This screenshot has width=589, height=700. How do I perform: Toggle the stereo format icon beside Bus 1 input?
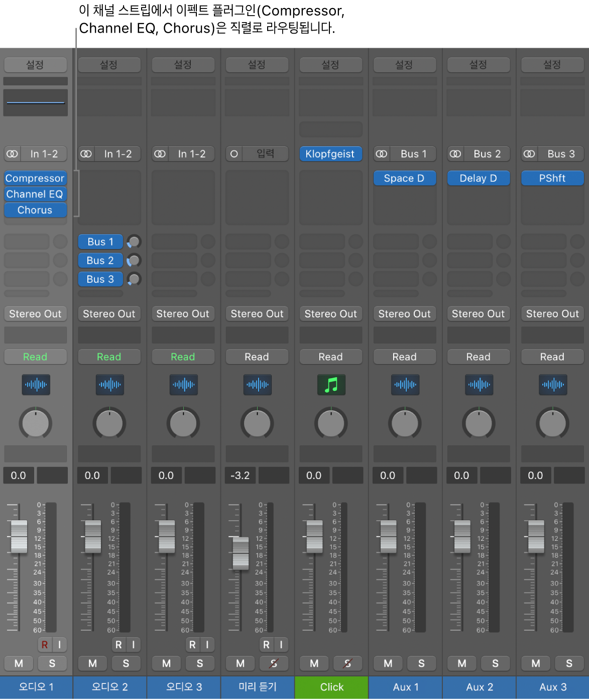click(x=382, y=154)
